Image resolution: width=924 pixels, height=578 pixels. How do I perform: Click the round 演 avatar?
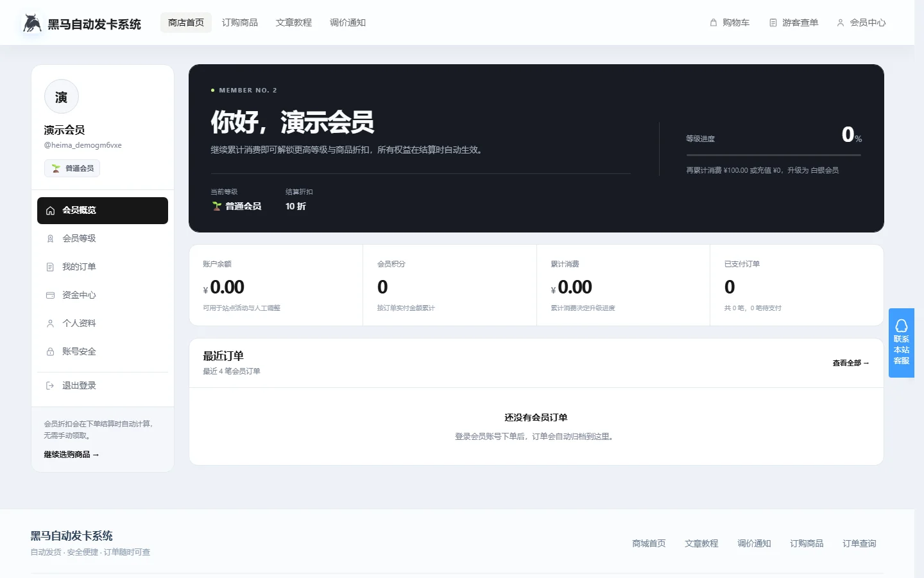pos(62,97)
